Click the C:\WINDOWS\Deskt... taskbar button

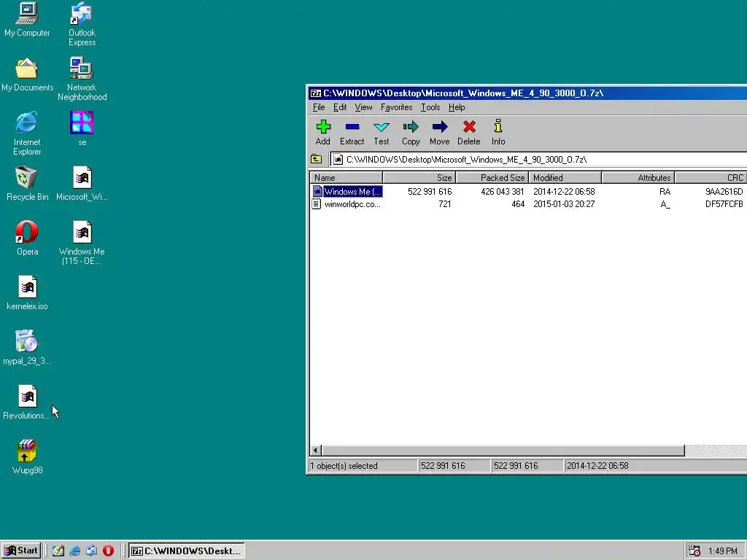point(187,551)
